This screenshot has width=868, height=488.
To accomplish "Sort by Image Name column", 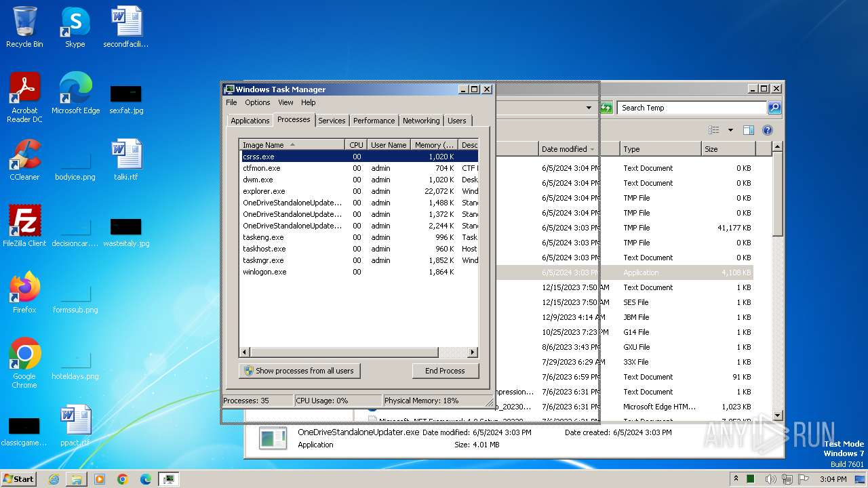I will [292, 144].
